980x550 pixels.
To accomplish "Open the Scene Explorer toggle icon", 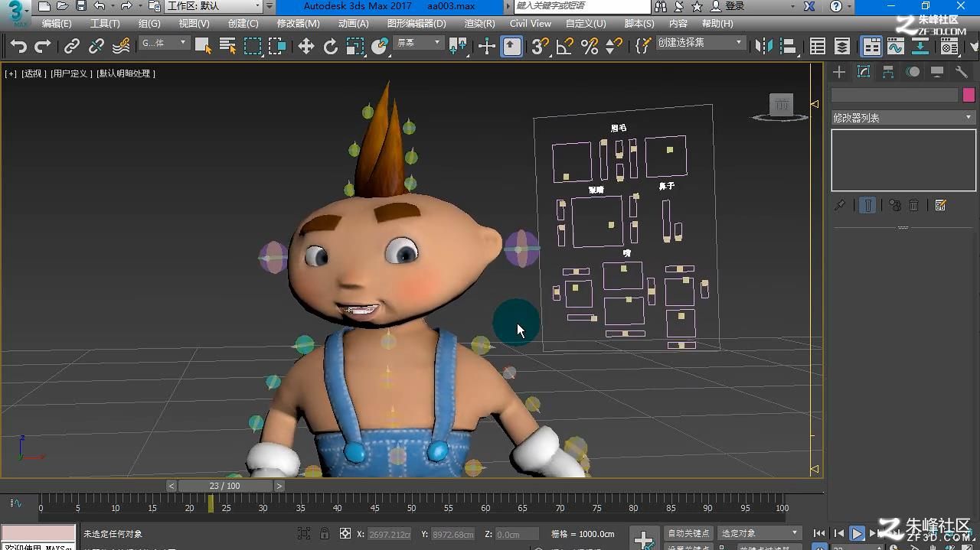I will [x=818, y=47].
